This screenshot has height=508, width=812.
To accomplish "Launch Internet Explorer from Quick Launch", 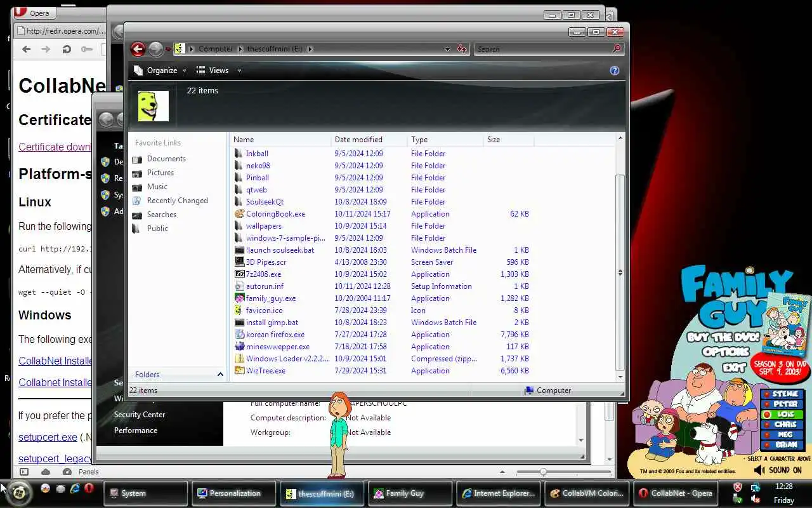I will [x=75, y=488].
